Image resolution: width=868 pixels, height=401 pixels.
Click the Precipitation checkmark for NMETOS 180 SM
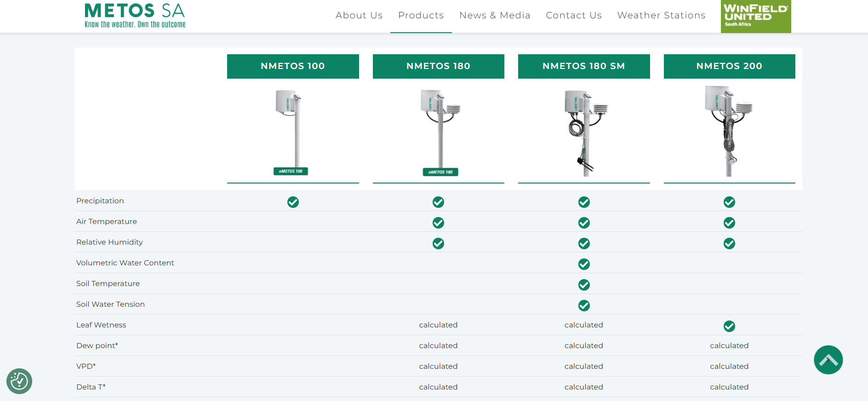tap(584, 202)
